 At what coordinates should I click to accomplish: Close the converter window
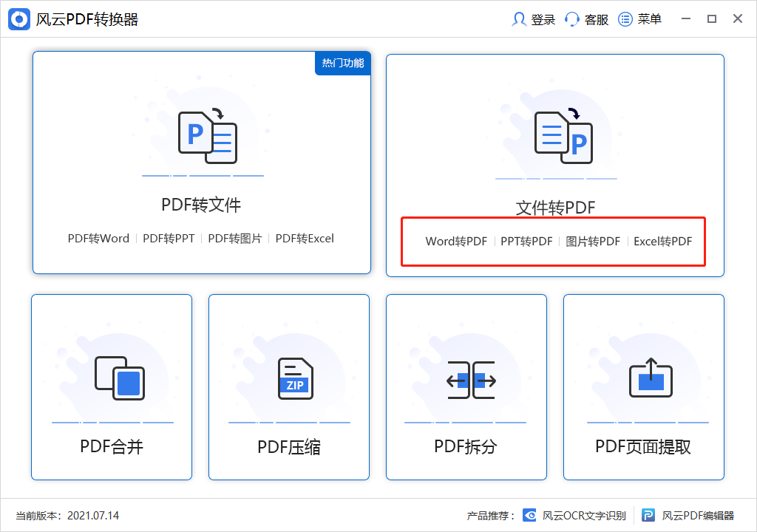point(738,18)
